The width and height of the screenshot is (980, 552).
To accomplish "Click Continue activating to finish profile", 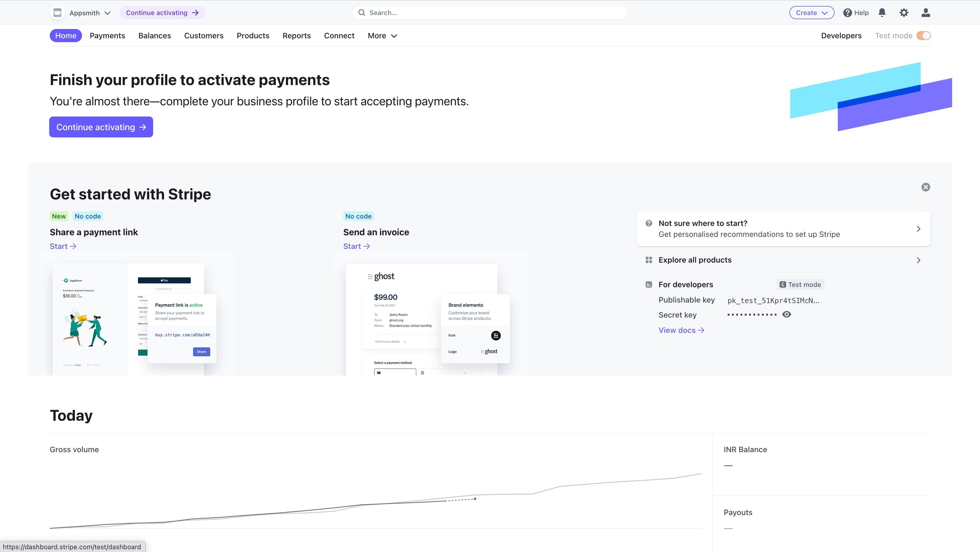I will [101, 127].
